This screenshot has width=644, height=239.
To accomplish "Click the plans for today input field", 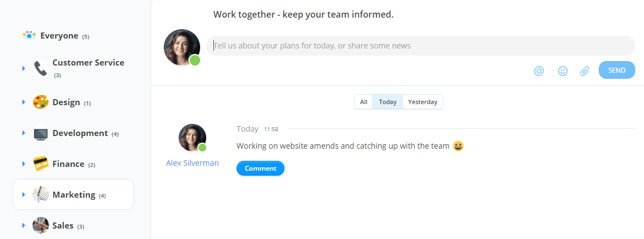I will [421, 46].
